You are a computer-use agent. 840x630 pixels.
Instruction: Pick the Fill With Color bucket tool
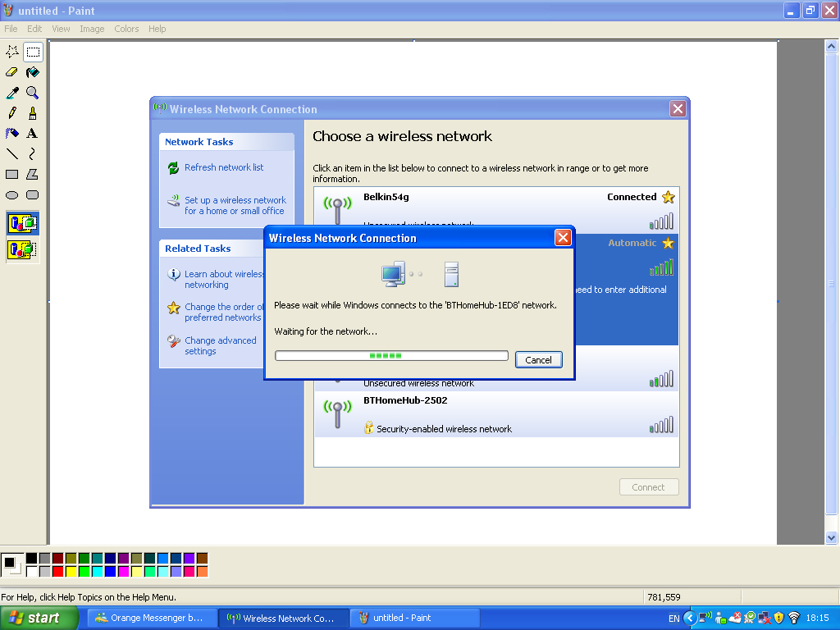(33, 72)
